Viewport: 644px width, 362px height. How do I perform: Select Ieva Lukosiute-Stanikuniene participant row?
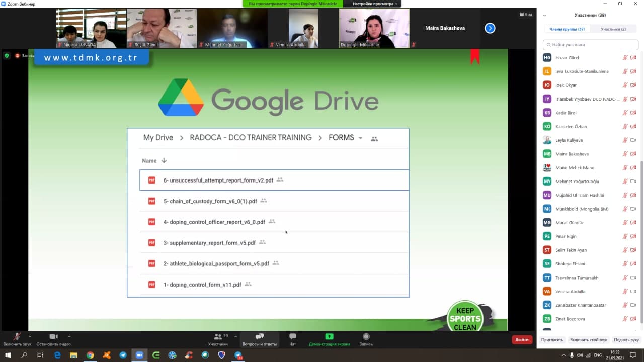590,71
